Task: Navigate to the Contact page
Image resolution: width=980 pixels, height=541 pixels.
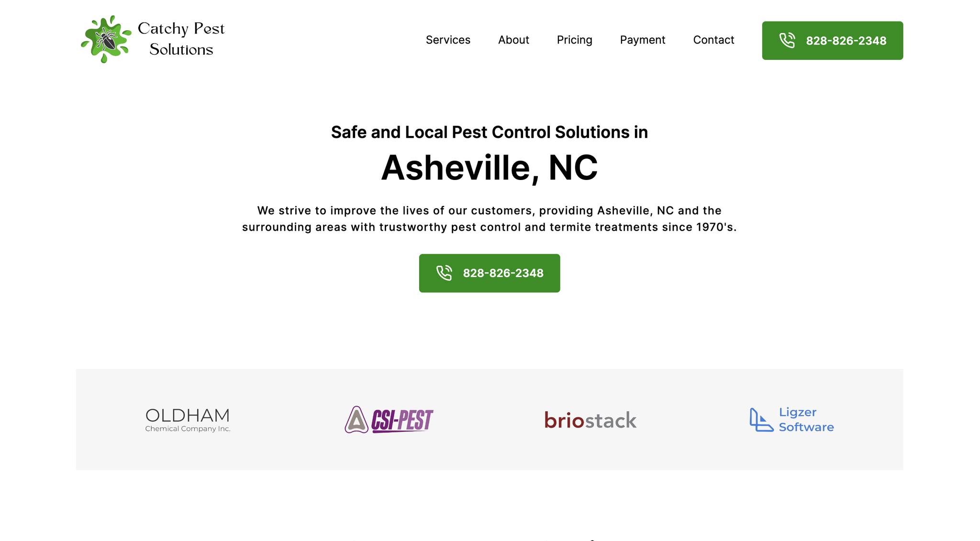Action: 713,40
